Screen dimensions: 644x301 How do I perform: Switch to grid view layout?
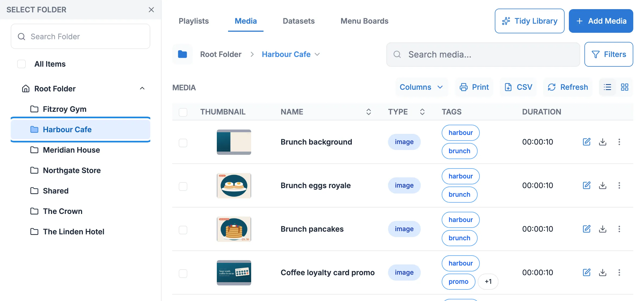(625, 87)
